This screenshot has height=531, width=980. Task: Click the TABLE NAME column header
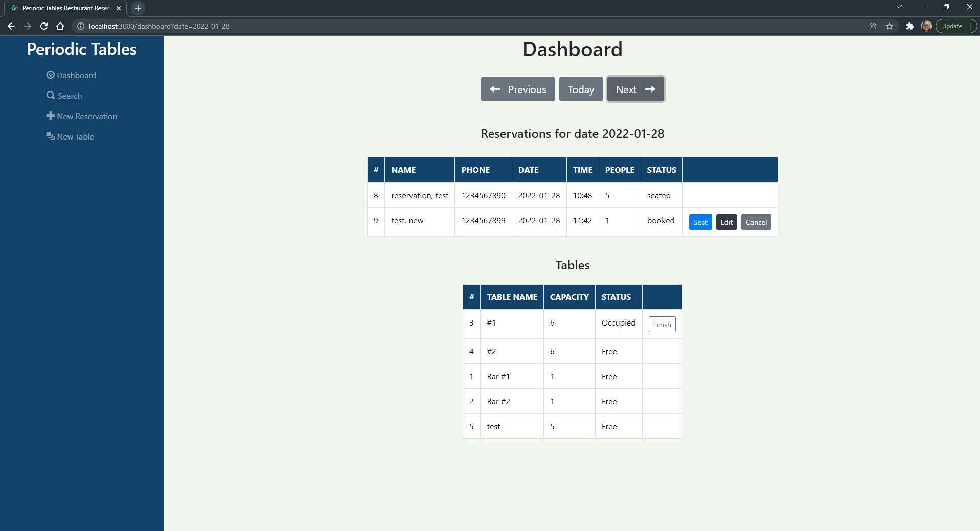coord(512,297)
